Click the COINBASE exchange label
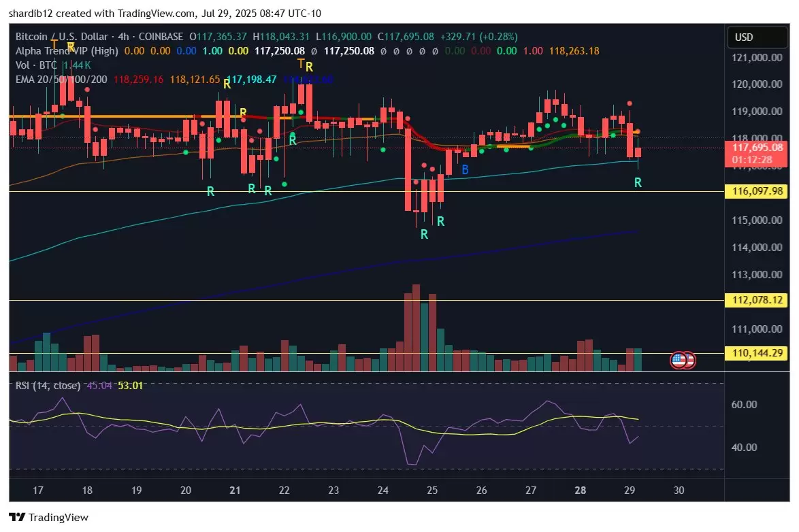The width and height of the screenshot is (799, 532). (161, 37)
